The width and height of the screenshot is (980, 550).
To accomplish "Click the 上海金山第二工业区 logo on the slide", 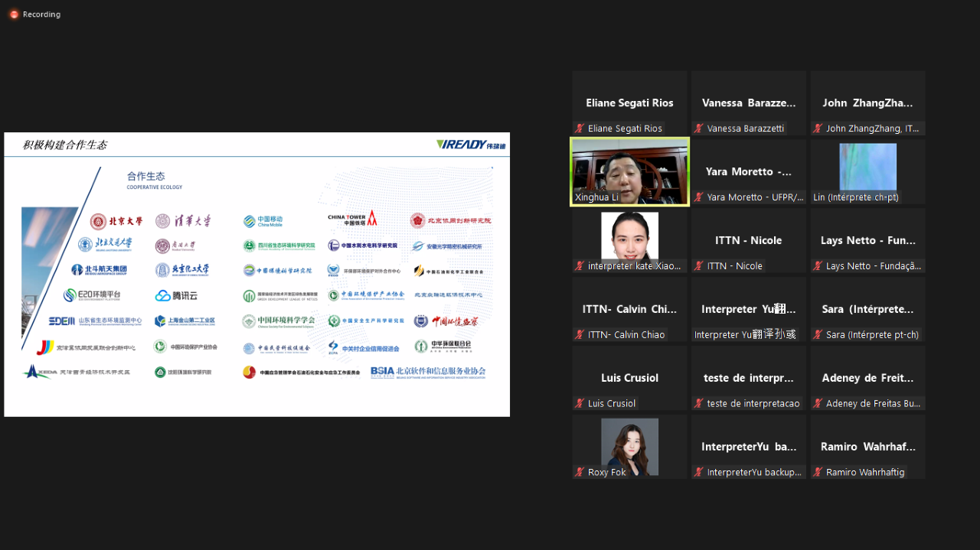I will coord(185,321).
